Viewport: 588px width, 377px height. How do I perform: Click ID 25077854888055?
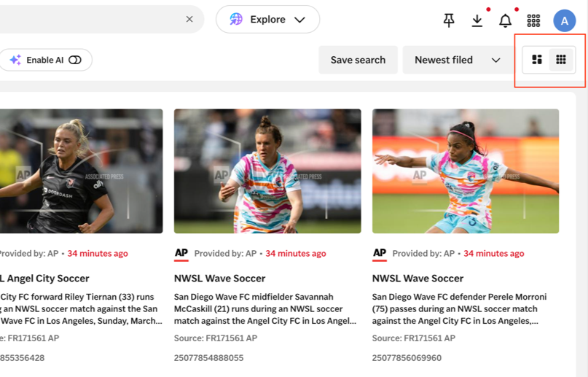click(208, 358)
